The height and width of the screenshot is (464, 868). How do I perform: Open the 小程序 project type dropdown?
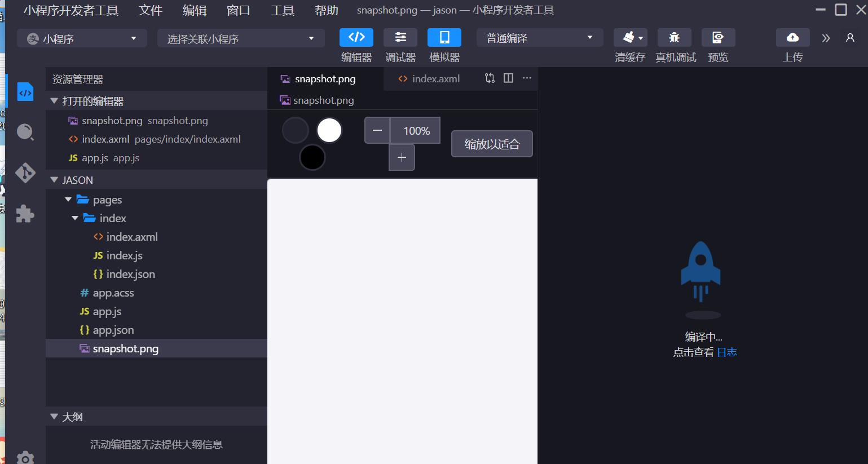82,38
